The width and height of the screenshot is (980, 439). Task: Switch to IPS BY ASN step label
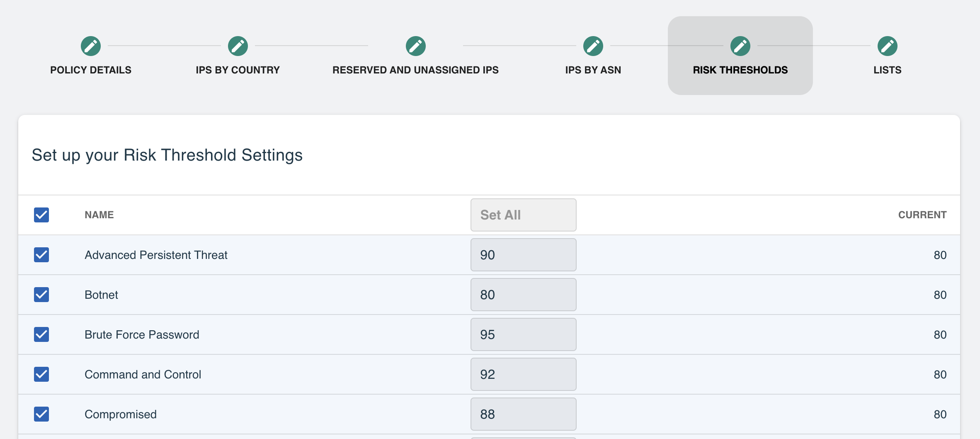[x=593, y=70]
